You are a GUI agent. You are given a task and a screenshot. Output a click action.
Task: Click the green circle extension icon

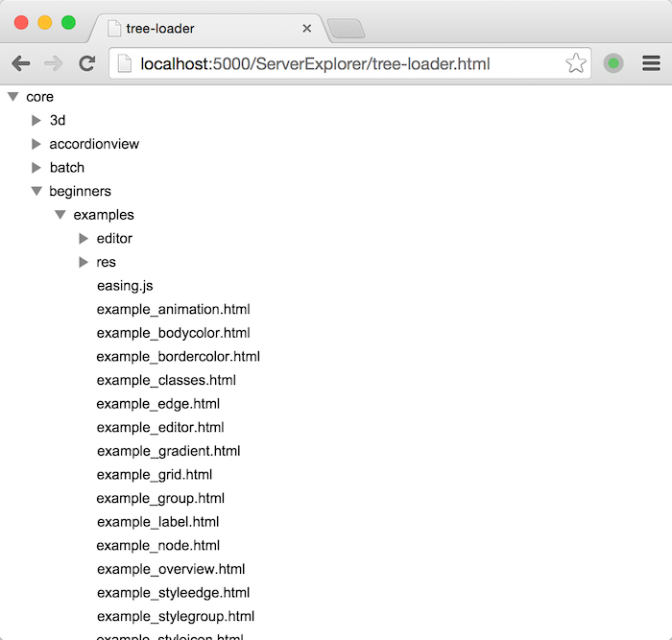(613, 63)
